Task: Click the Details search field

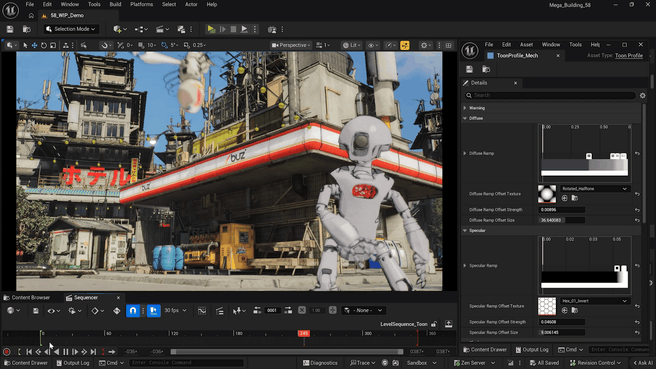Action: [x=550, y=95]
